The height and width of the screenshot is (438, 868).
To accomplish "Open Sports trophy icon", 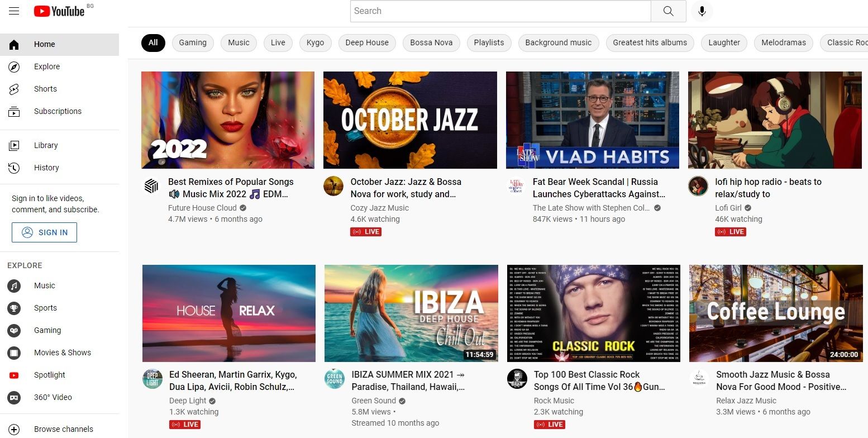I will pos(14,308).
